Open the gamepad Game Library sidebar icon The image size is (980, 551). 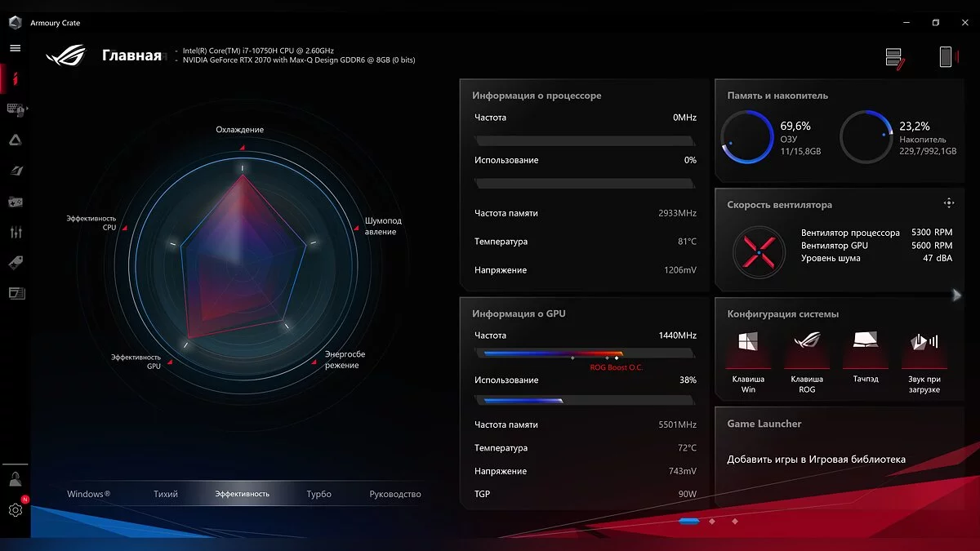pos(16,202)
